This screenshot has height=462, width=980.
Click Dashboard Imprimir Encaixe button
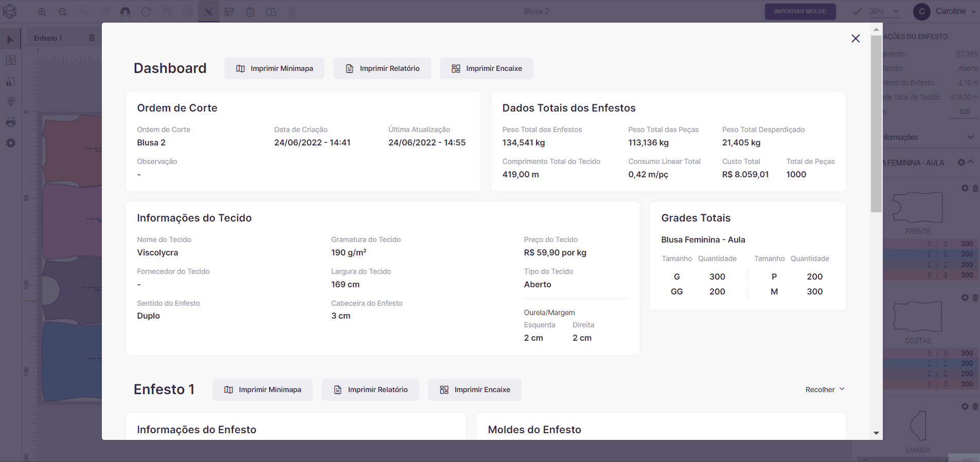tap(487, 68)
